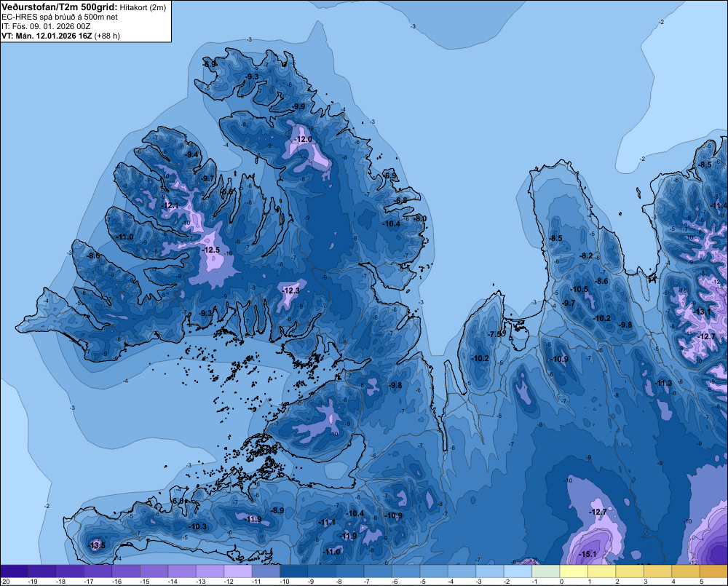Click the -12.3 temperature label

[x=291, y=290]
